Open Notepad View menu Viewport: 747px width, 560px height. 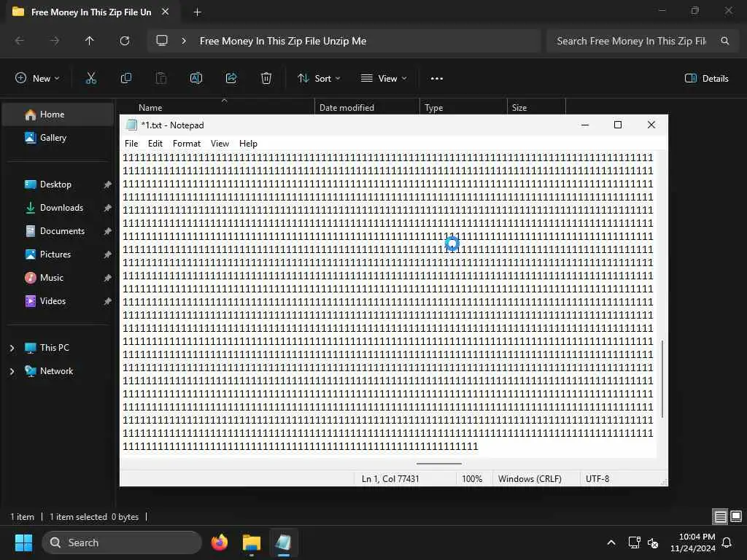click(x=220, y=144)
